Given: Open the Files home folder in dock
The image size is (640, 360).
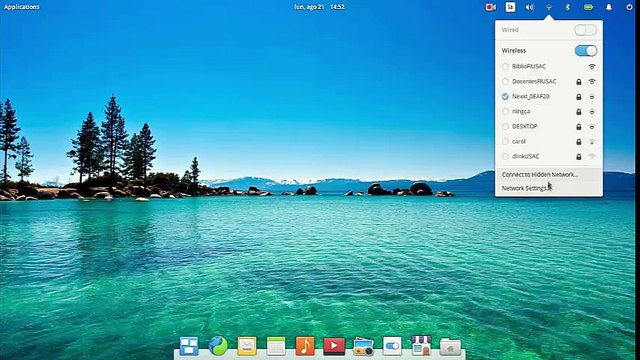Looking at the screenshot, I should (x=450, y=347).
